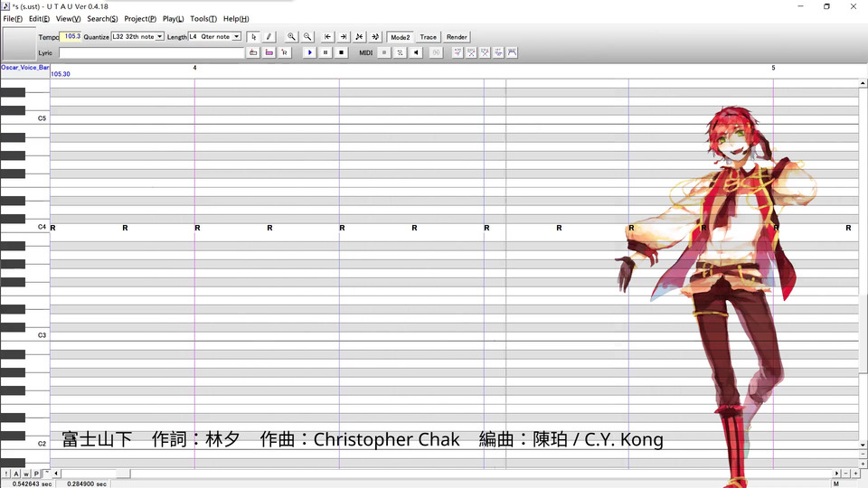
Task: Click the horizontal scrollbar left arrow
Action: (56, 474)
